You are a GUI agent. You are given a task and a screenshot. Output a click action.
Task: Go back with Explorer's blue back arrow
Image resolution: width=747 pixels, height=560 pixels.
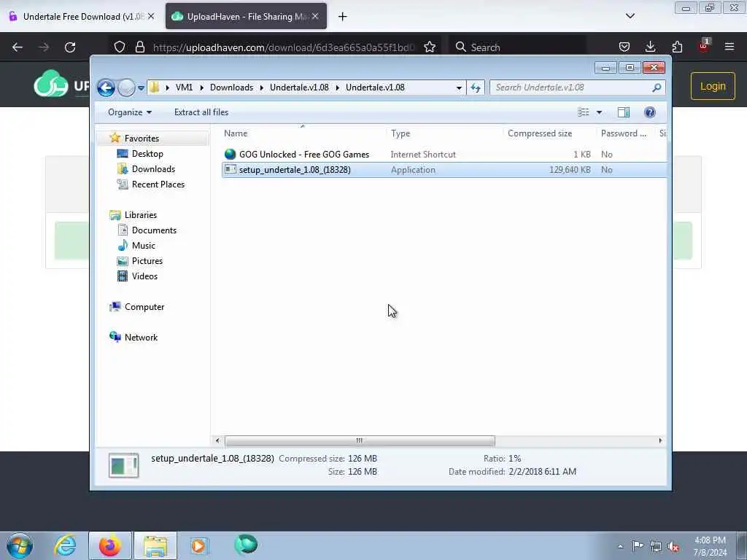point(106,87)
